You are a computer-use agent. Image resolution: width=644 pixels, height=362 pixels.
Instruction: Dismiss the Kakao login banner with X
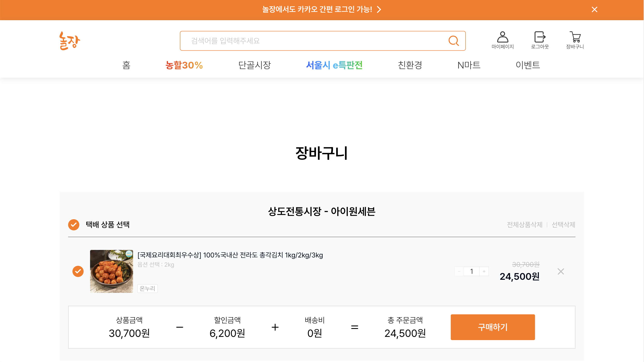[594, 10]
